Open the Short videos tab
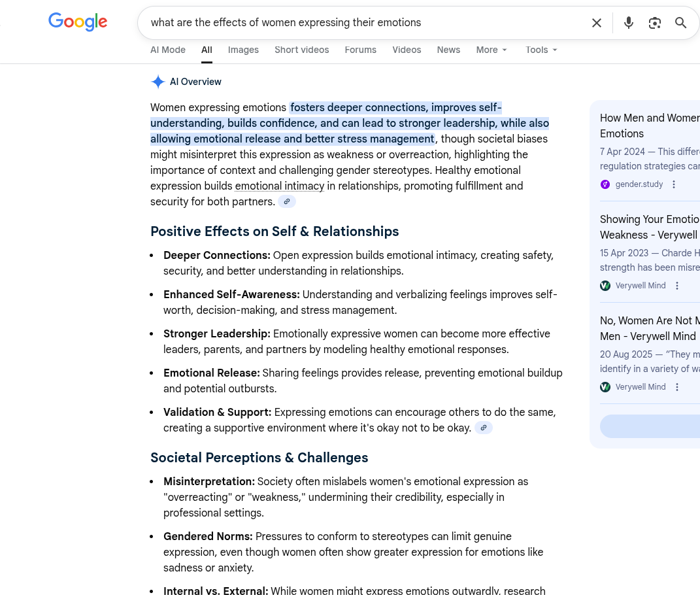This screenshot has width=700, height=595. tap(302, 50)
